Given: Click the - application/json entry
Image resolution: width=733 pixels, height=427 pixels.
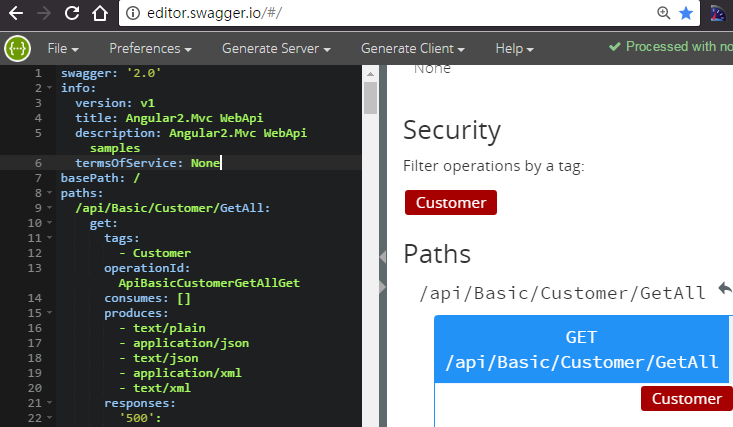Looking at the screenshot, I should click(184, 343).
